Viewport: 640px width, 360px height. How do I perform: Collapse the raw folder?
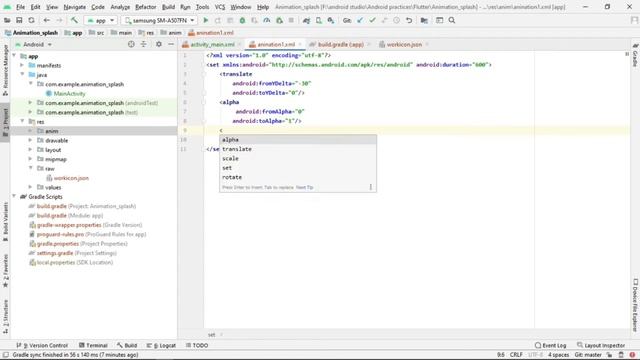30,168
